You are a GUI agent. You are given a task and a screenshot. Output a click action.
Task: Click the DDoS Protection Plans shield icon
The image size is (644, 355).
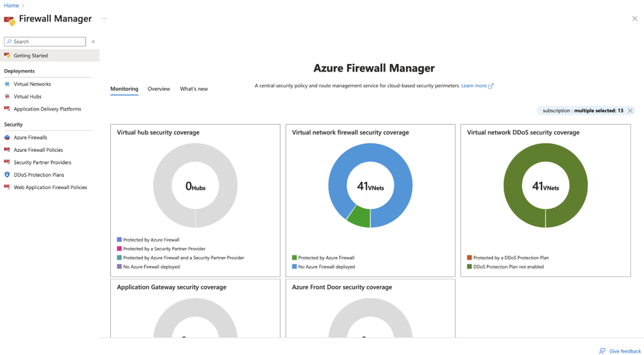pyautogui.click(x=7, y=174)
